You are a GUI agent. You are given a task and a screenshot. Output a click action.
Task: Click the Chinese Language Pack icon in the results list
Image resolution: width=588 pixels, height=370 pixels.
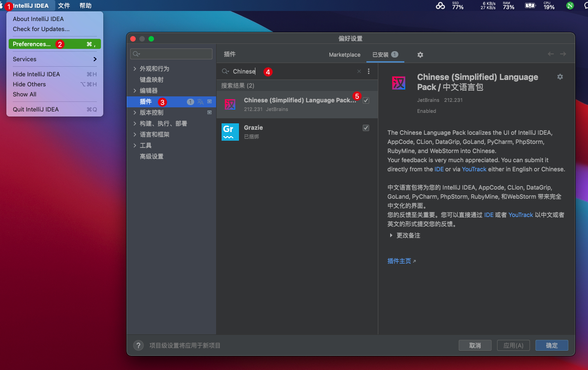coord(230,105)
